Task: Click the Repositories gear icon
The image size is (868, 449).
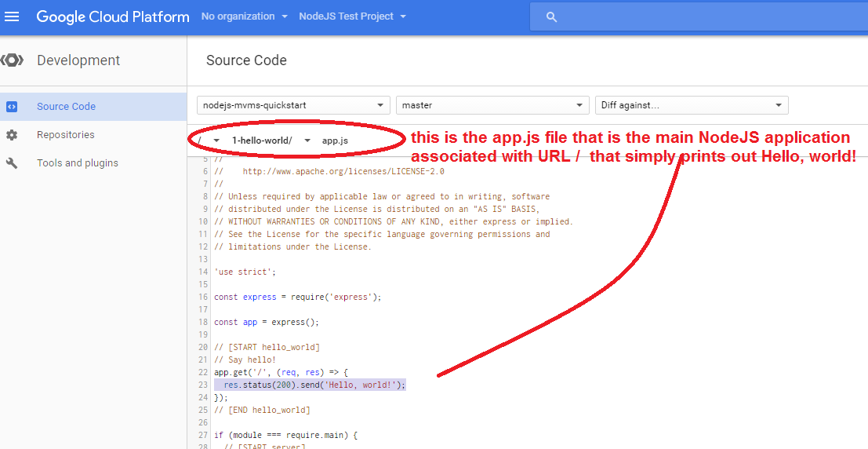Action: [x=11, y=135]
